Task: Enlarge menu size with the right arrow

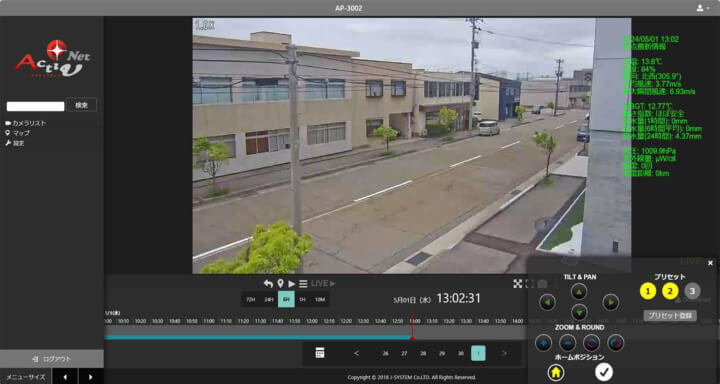Action: (x=91, y=377)
